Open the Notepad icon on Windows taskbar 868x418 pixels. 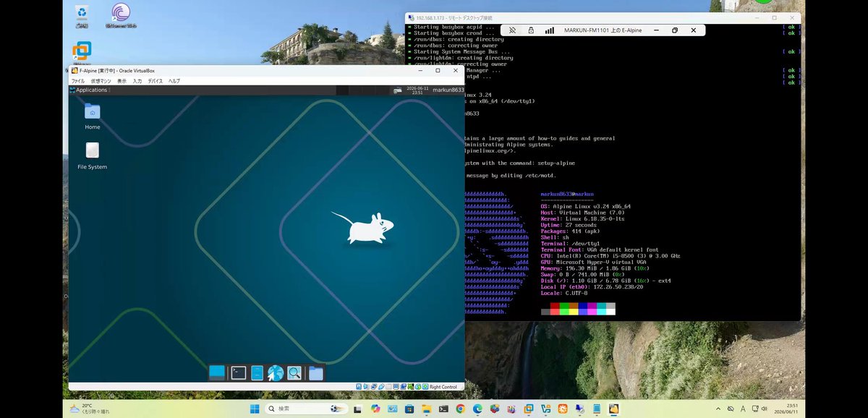tap(597, 409)
